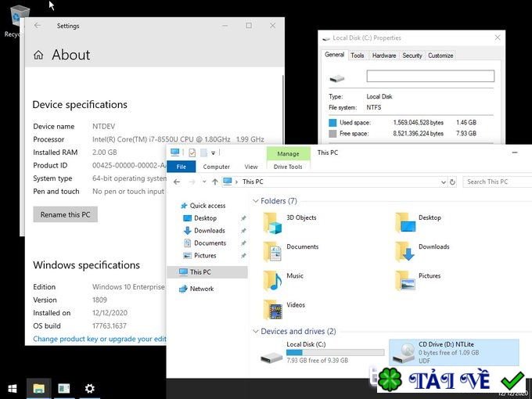The width and height of the screenshot is (532, 399).
Task: Open File Explorer from taskbar
Action: click(x=38, y=389)
